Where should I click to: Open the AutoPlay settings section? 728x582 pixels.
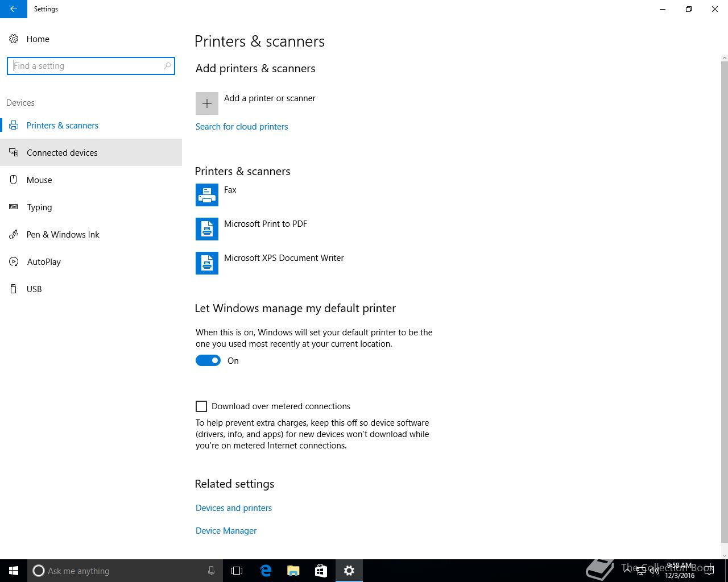point(91,262)
